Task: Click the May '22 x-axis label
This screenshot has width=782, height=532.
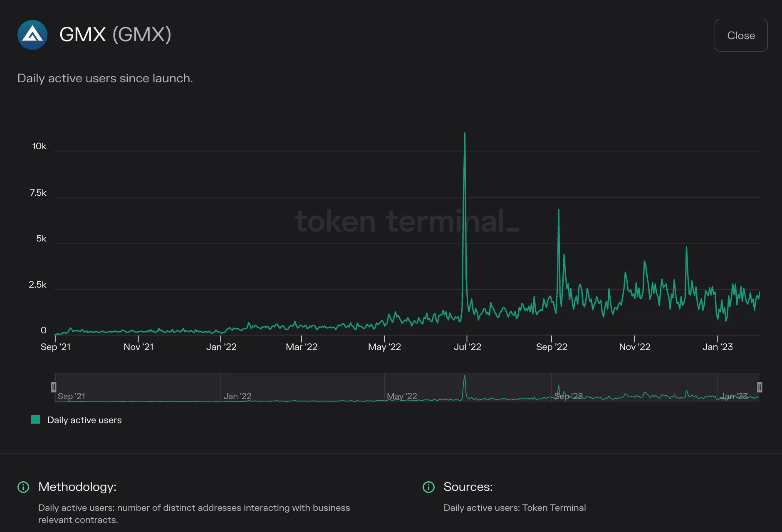Action: pos(384,347)
